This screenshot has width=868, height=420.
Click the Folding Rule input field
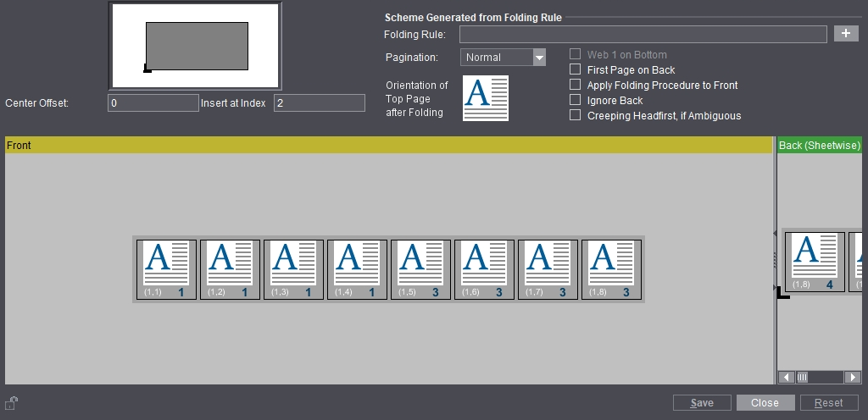(x=643, y=35)
